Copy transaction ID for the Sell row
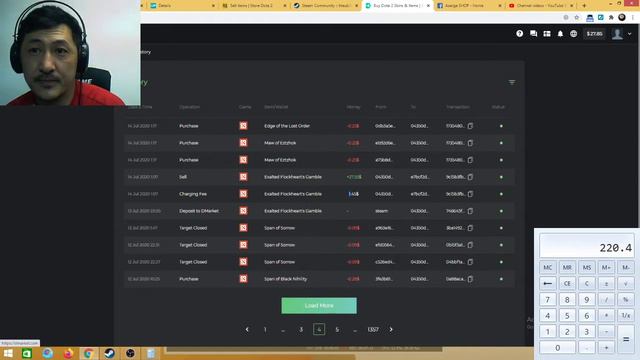Screen dimensions: 640x360 470,177
